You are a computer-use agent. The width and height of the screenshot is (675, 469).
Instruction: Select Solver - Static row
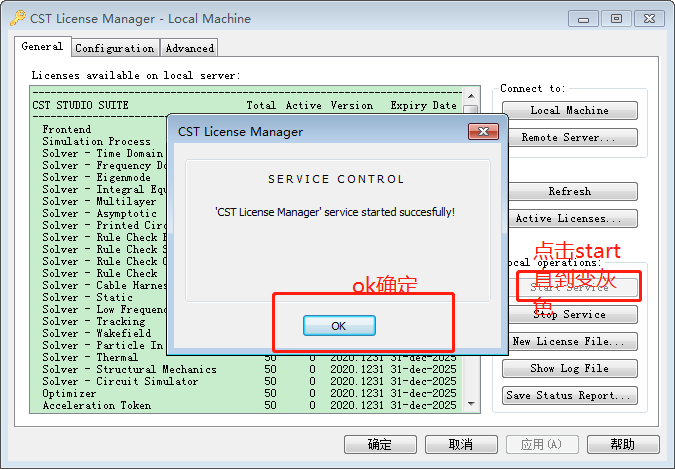[87, 297]
